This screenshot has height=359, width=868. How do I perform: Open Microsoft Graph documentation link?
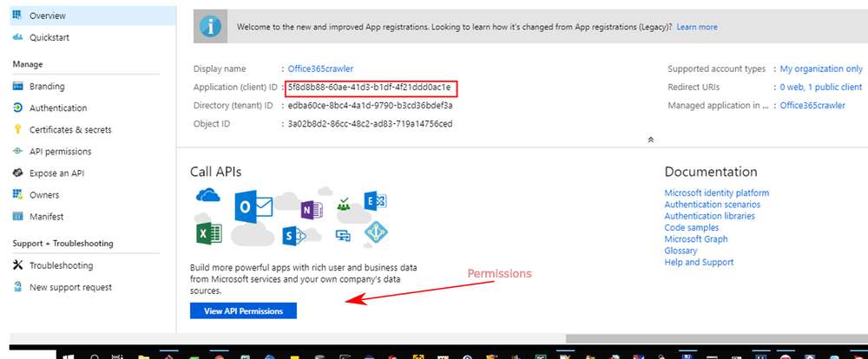(696, 239)
